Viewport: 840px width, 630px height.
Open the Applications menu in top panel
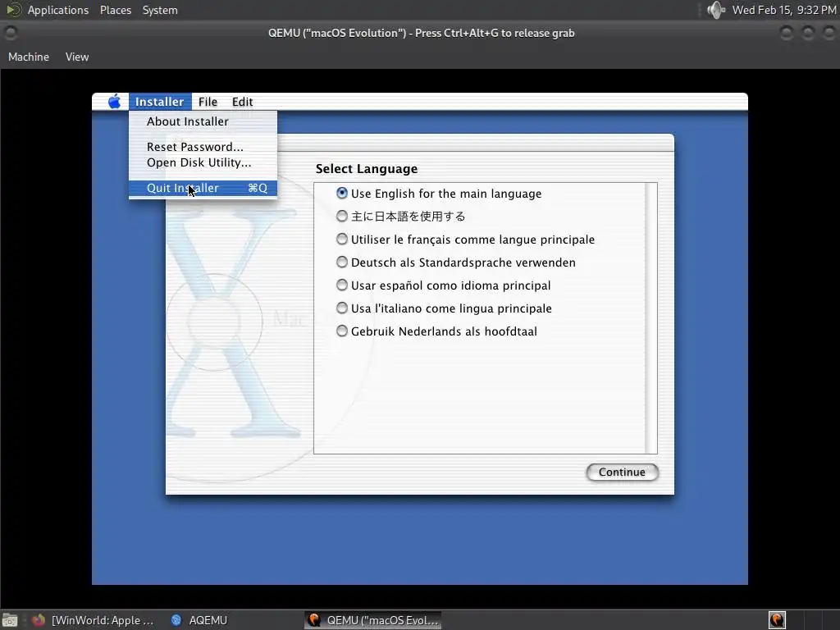coord(58,10)
